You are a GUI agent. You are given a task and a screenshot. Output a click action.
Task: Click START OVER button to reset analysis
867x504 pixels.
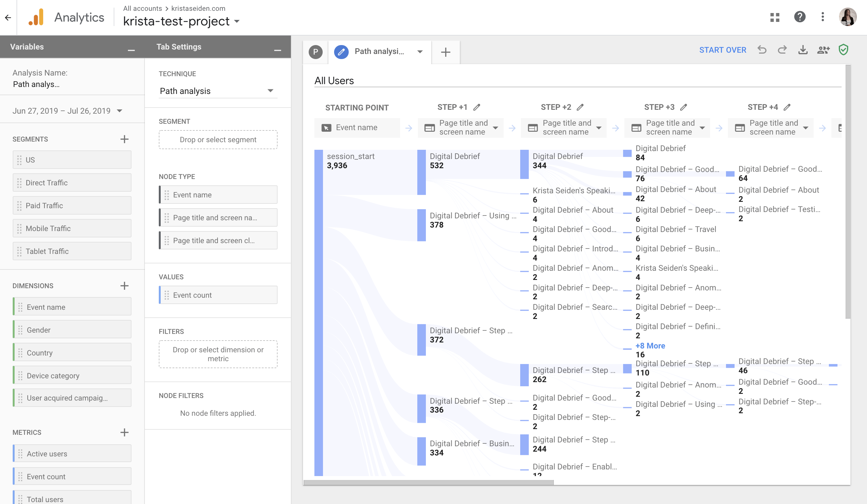point(723,50)
